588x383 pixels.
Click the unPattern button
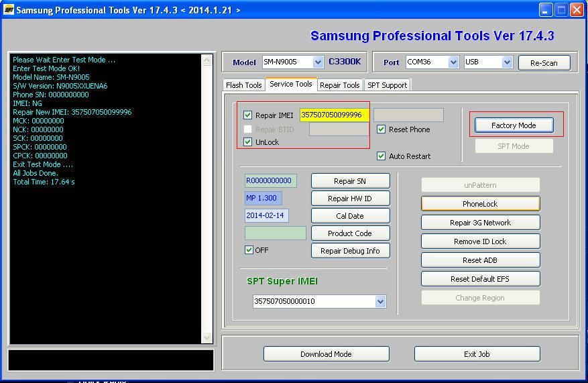tap(480, 185)
